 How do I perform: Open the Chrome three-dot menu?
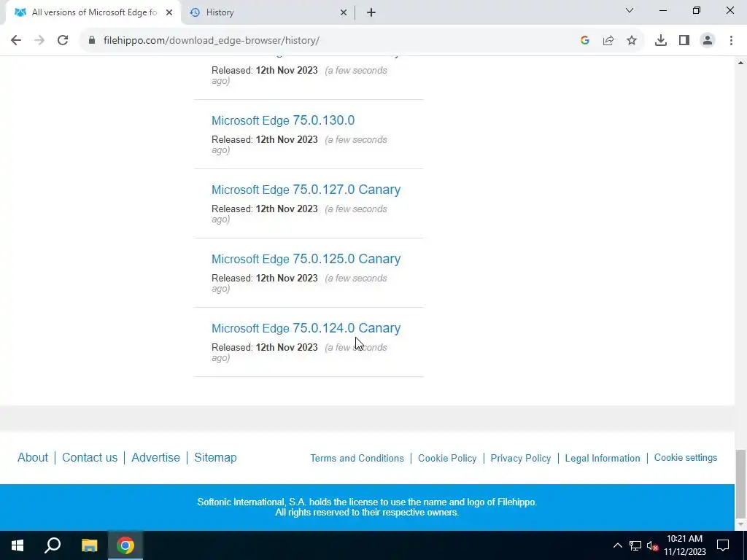click(731, 41)
